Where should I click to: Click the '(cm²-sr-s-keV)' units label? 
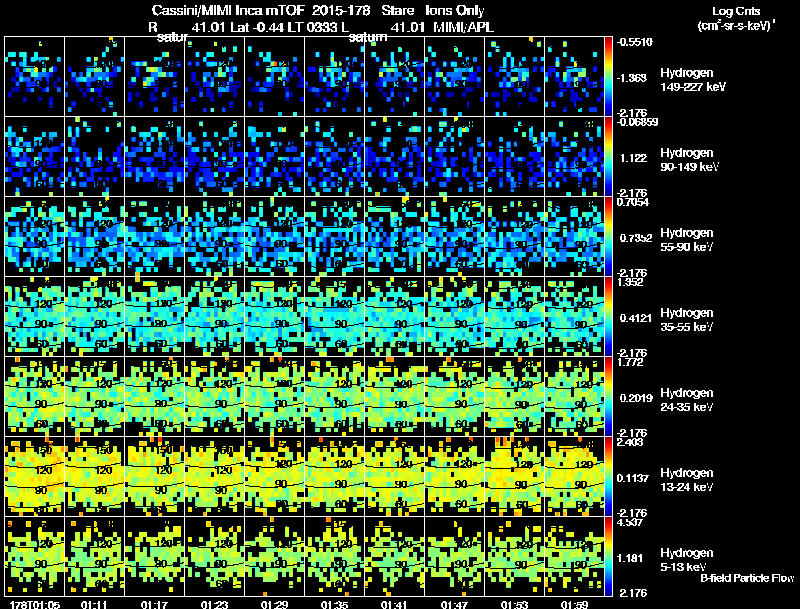click(x=737, y=26)
